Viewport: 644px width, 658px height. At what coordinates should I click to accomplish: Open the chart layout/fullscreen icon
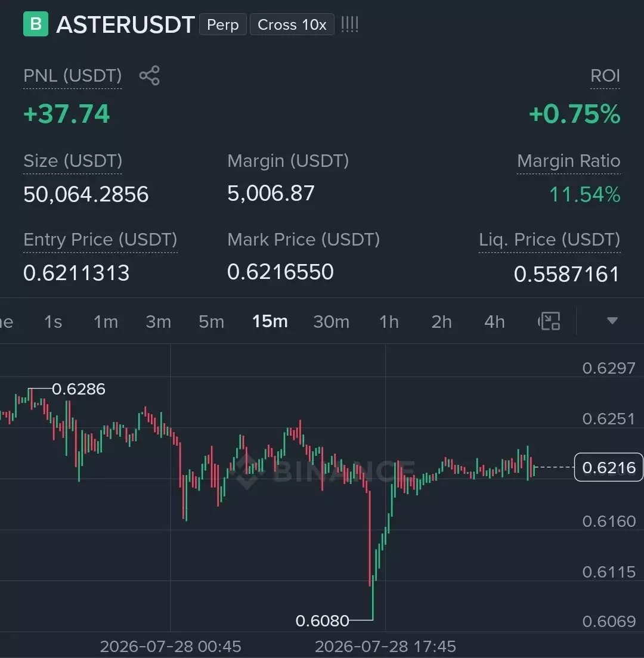[x=550, y=321]
